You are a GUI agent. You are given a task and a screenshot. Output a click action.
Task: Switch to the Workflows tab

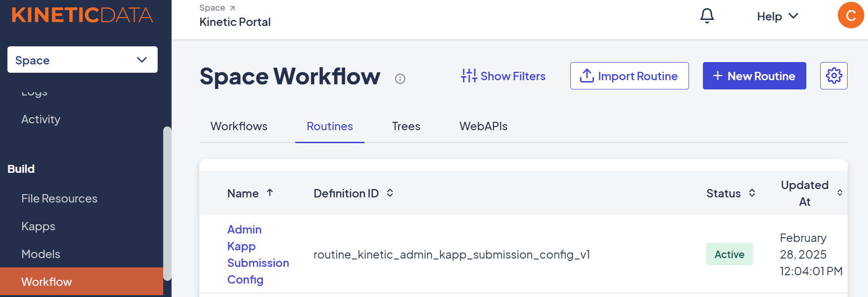coord(239,126)
